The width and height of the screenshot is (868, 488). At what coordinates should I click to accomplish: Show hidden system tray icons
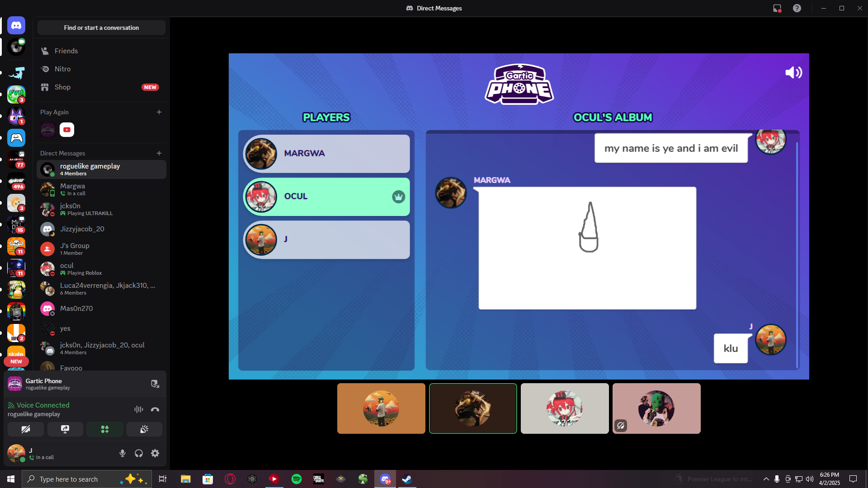click(x=766, y=479)
